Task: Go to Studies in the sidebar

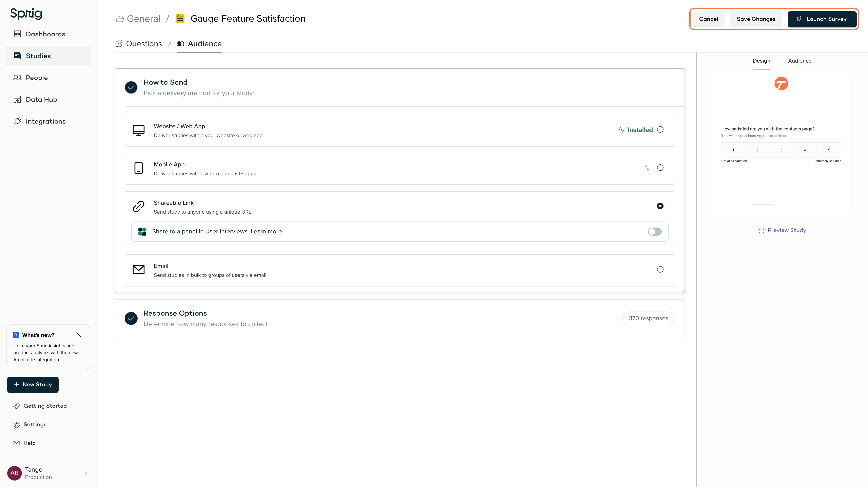Action: (x=48, y=56)
